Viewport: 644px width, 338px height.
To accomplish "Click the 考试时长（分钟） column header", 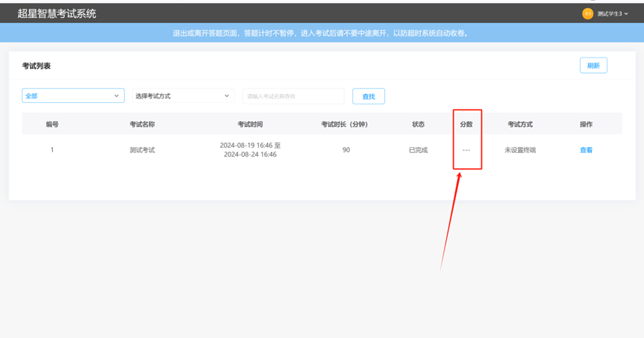I will pyautogui.click(x=345, y=124).
